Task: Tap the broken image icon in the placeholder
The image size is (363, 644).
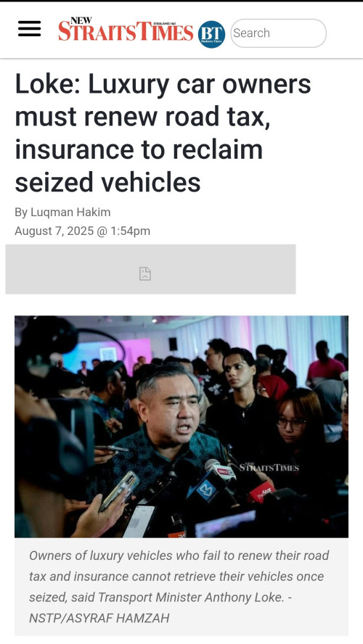Action: pos(145,273)
